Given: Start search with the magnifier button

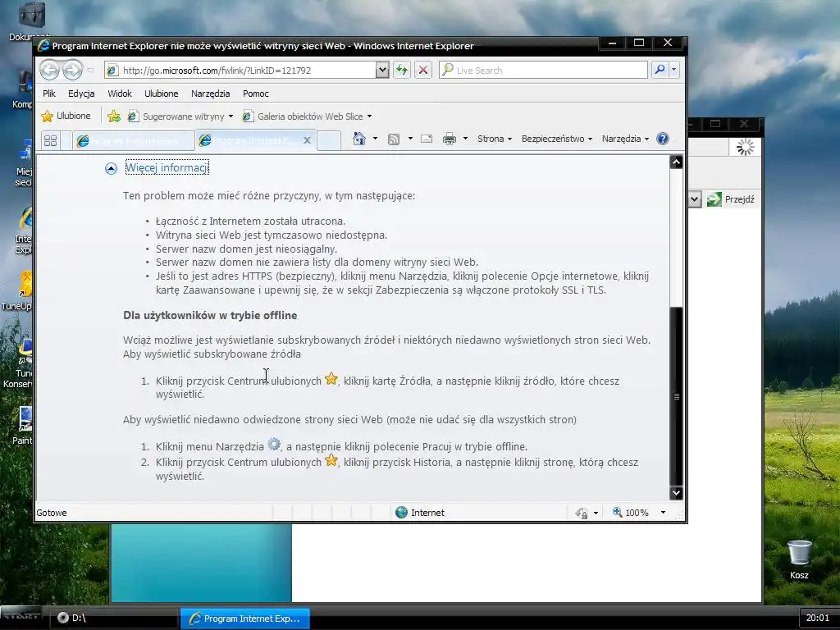Looking at the screenshot, I should pos(660,70).
